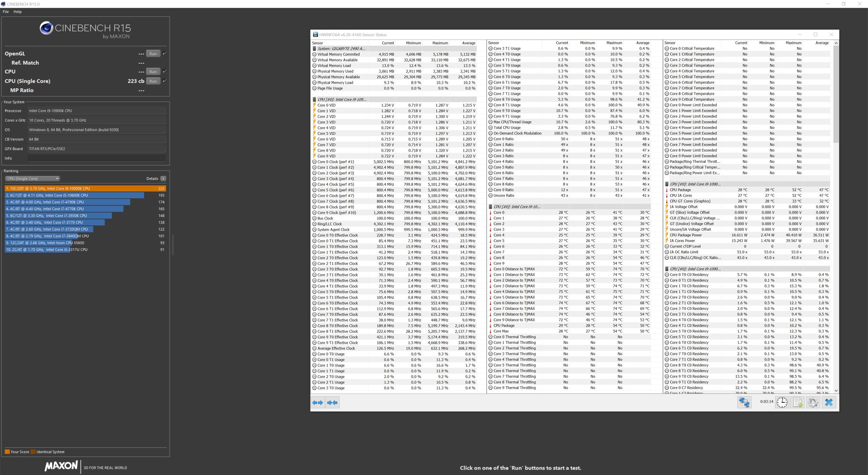Click the HWiNFO64 title bar app icon
The height and width of the screenshot is (475, 868).
[x=315, y=34]
